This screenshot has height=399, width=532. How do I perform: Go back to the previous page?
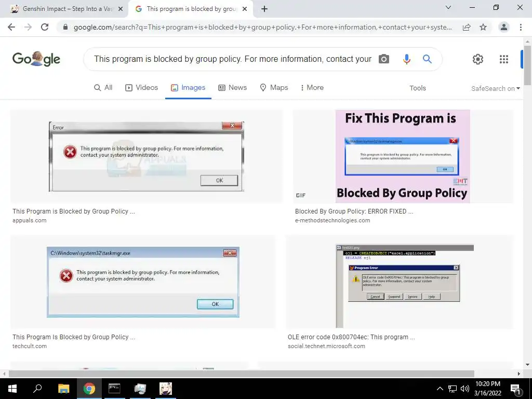coord(11,27)
